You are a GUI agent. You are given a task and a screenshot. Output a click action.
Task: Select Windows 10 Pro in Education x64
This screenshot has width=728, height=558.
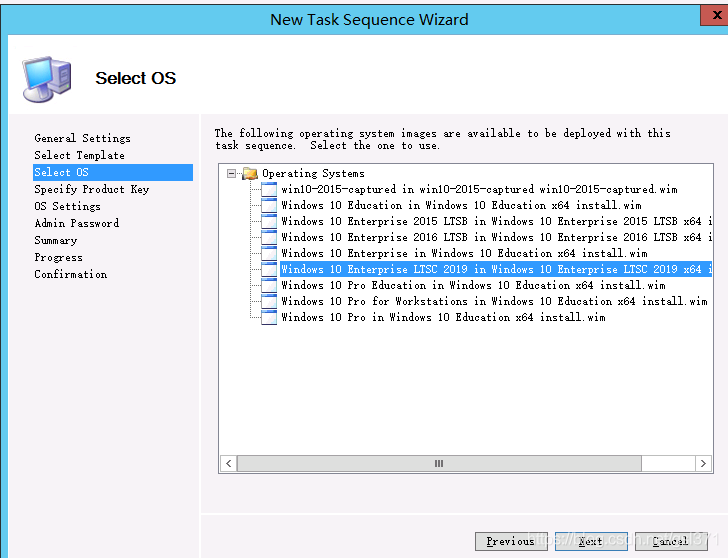pyautogui.click(x=443, y=318)
